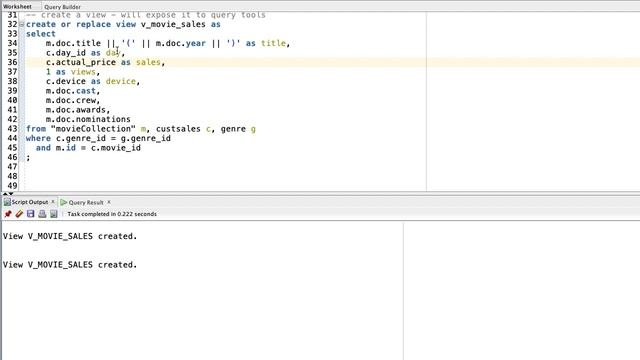Click 'c.actual_price' on line 36

(x=81, y=62)
